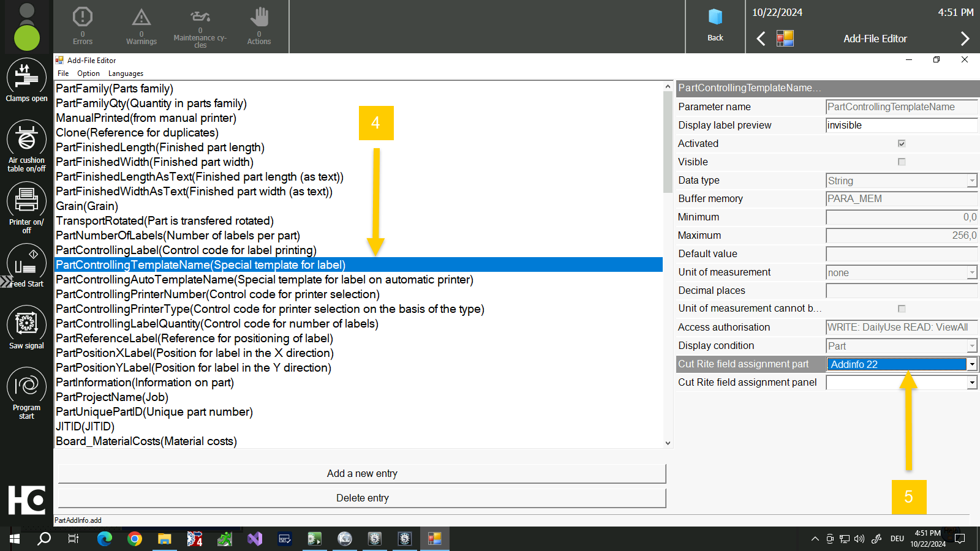This screenshot has width=980, height=551.
Task: Open Visual Studio from the taskbar
Action: click(x=255, y=539)
